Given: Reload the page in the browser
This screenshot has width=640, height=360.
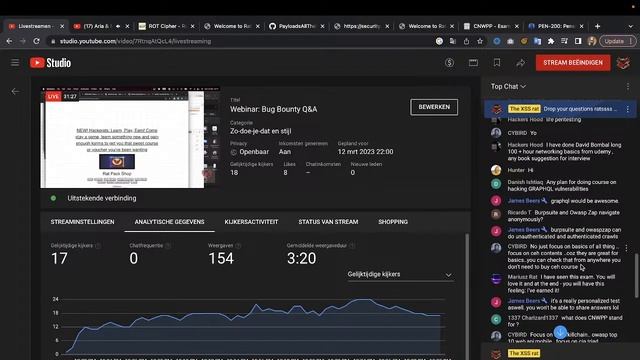Looking at the screenshot, I should point(36,41).
